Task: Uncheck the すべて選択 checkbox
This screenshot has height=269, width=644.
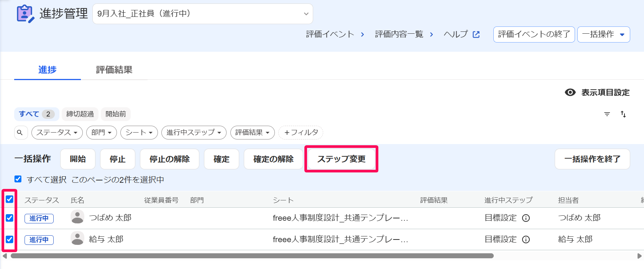Action: coord(18,179)
